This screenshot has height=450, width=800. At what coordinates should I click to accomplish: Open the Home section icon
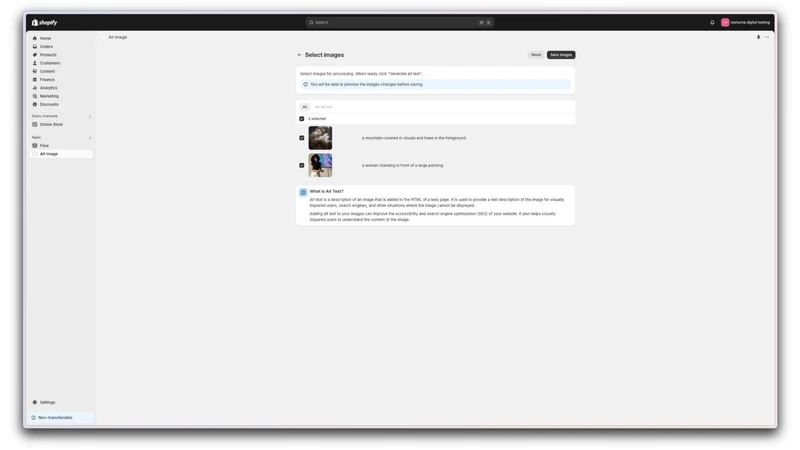(35, 38)
